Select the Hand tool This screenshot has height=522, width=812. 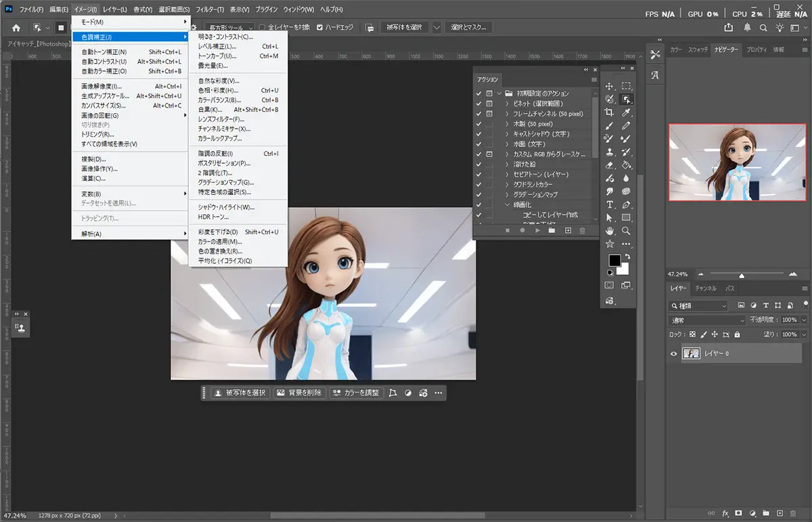[610, 231]
